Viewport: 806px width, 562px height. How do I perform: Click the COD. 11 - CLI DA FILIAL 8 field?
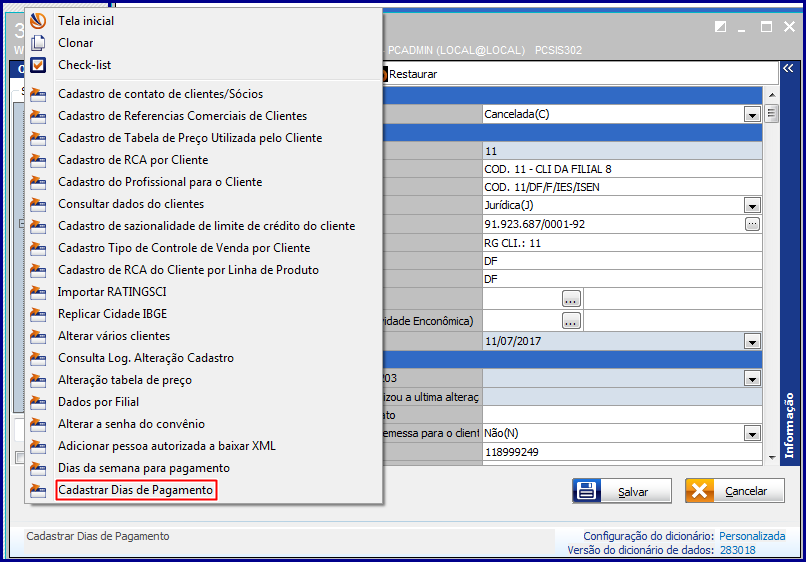pos(622,169)
